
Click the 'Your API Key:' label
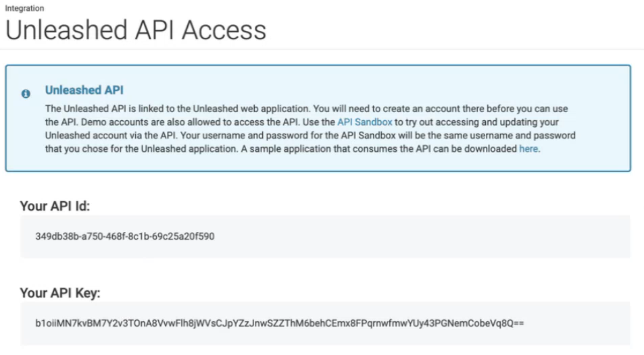60,293
